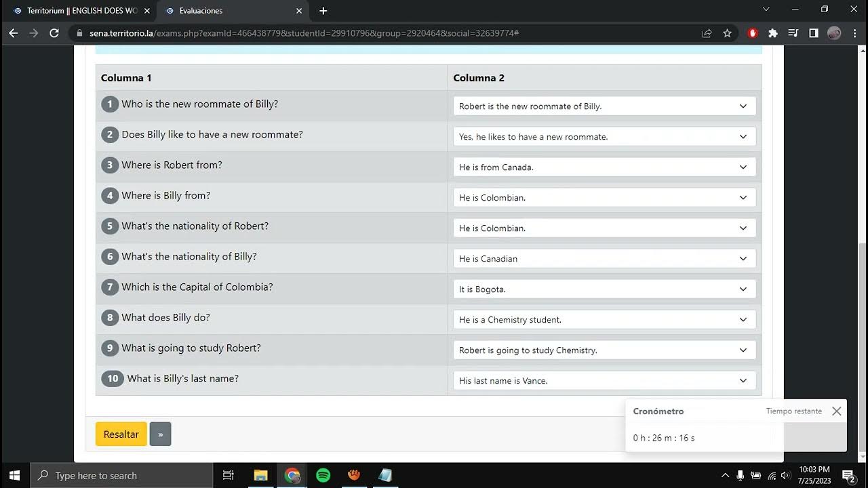
Task: Open dropdown for 'Does Billy like to have a new roommate?'
Action: tap(604, 137)
